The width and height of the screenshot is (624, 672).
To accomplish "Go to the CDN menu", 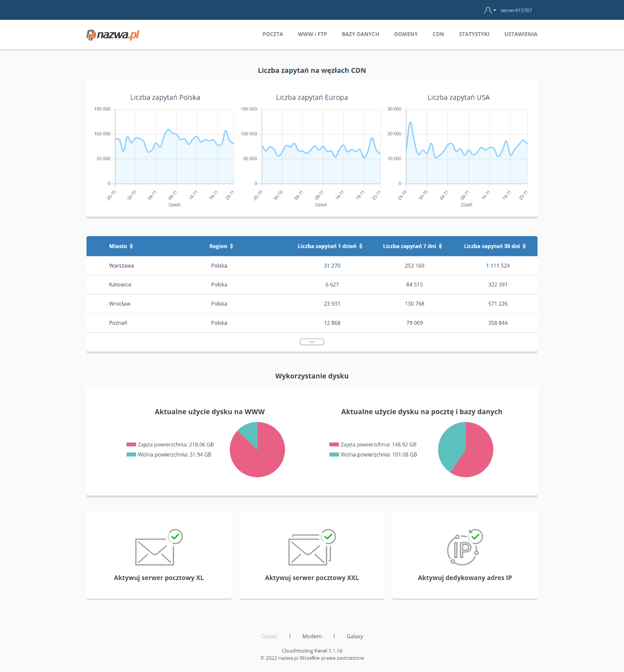I will (438, 34).
